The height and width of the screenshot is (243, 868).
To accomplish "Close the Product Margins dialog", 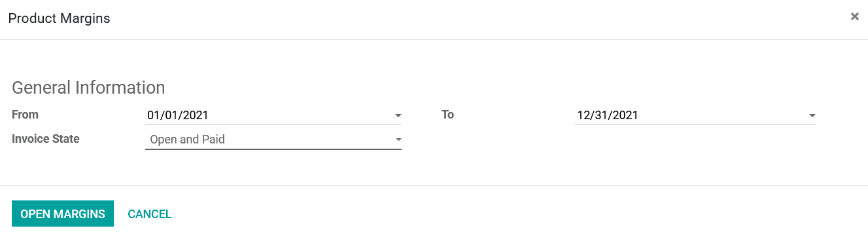I will tap(854, 17).
